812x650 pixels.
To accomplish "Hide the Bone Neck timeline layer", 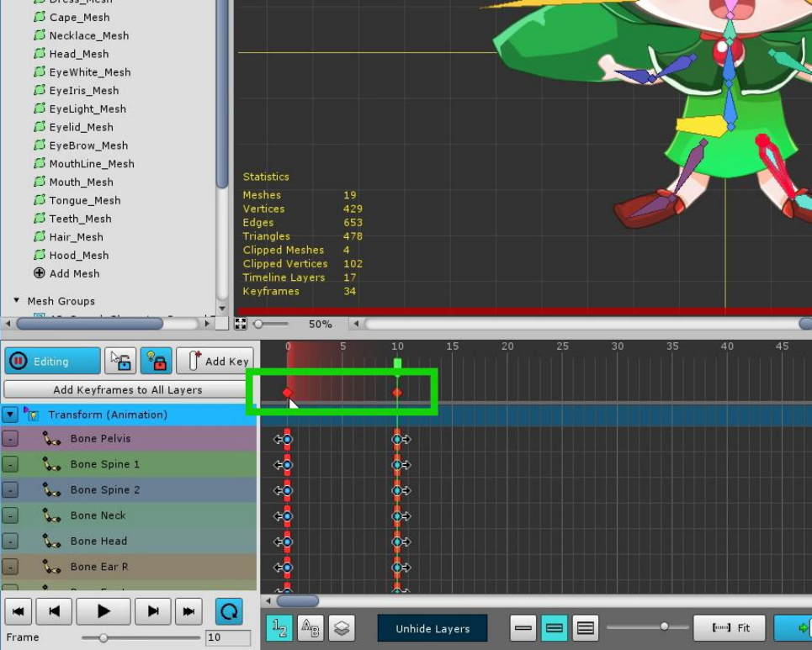I will point(10,515).
